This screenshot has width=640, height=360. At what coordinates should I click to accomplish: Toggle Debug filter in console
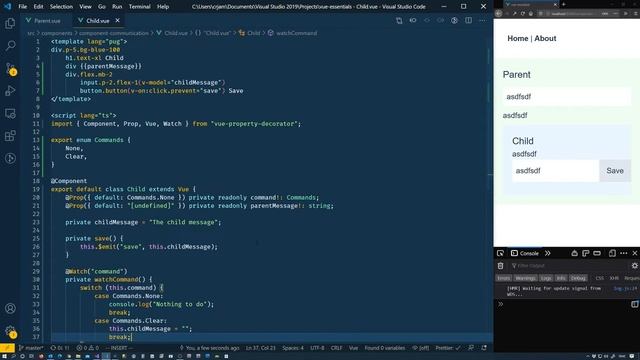tap(578, 278)
